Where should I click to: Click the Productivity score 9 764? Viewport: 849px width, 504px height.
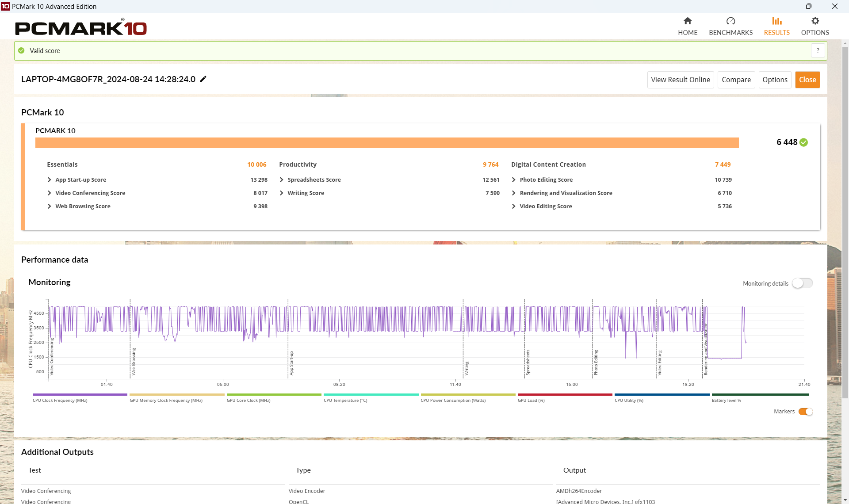click(x=490, y=164)
